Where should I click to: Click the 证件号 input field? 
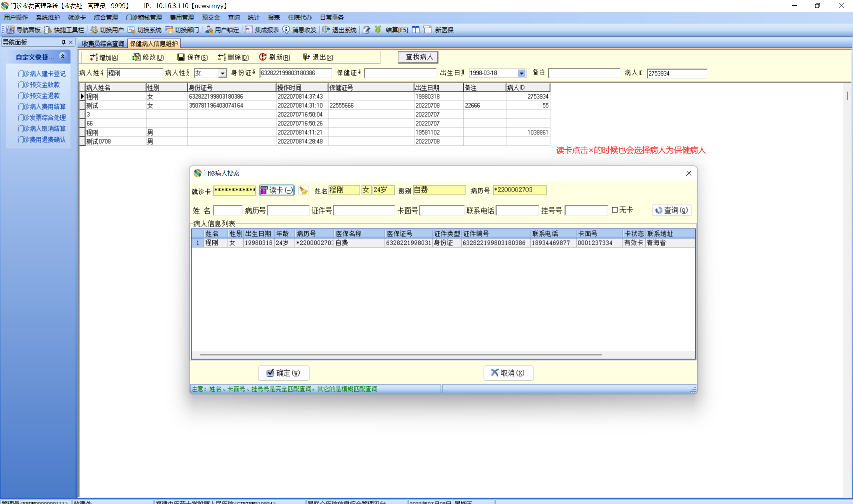click(x=364, y=211)
